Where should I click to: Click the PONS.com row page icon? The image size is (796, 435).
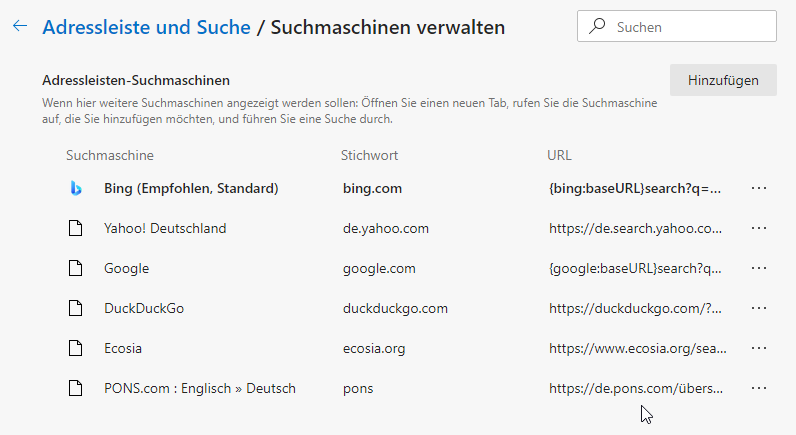pyautogui.click(x=76, y=388)
